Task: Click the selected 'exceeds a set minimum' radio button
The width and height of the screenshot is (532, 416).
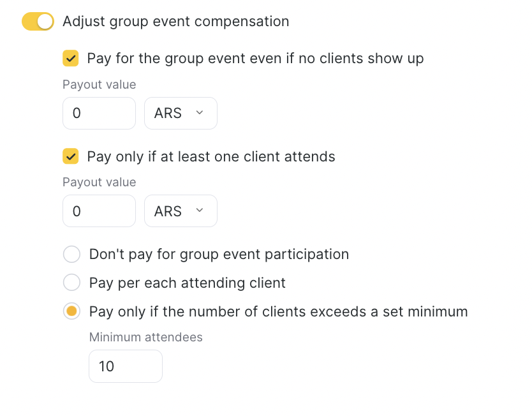Action: coord(71,311)
